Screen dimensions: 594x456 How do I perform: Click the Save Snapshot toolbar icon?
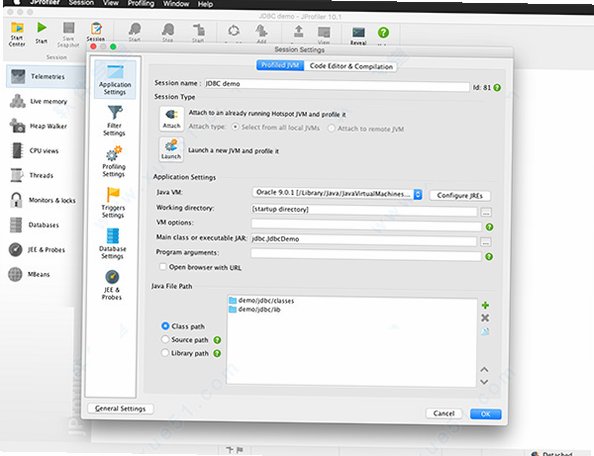pyautogui.click(x=68, y=34)
